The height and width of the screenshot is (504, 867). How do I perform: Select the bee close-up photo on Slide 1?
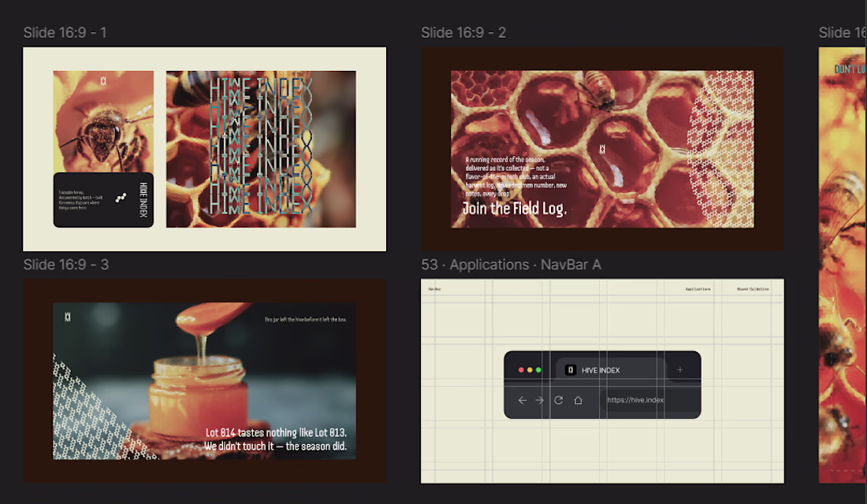pos(103,121)
